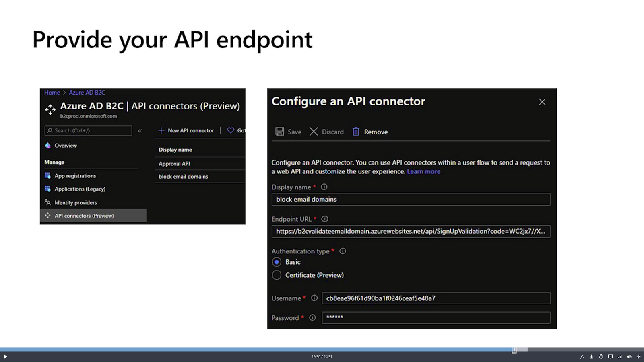Play the video with the play button
This screenshot has height=362, width=644.
coord(5,356)
